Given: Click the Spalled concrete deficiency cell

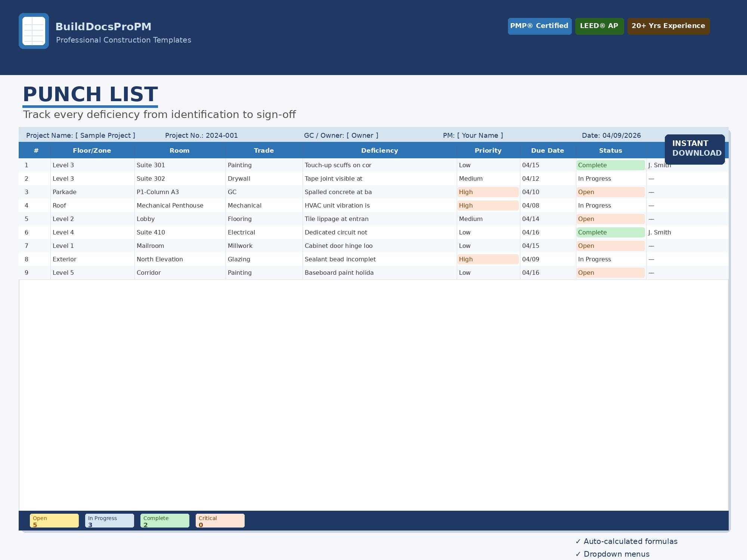Looking at the screenshot, I should pyautogui.click(x=379, y=192).
